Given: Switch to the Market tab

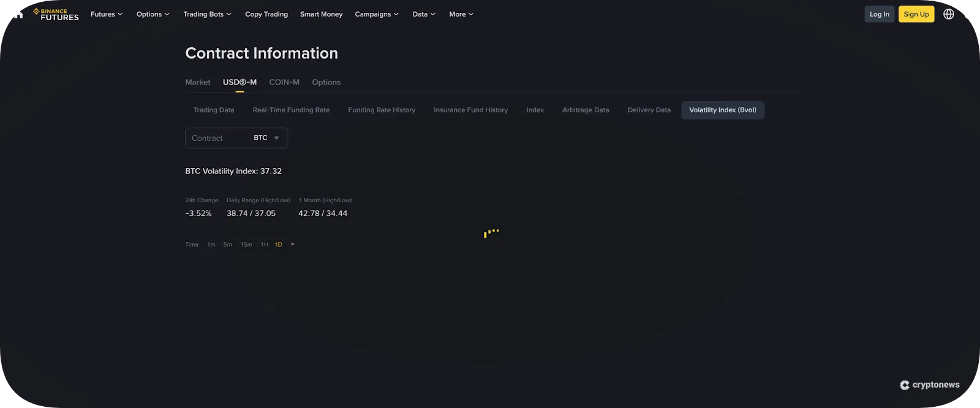Looking at the screenshot, I should tap(198, 82).
